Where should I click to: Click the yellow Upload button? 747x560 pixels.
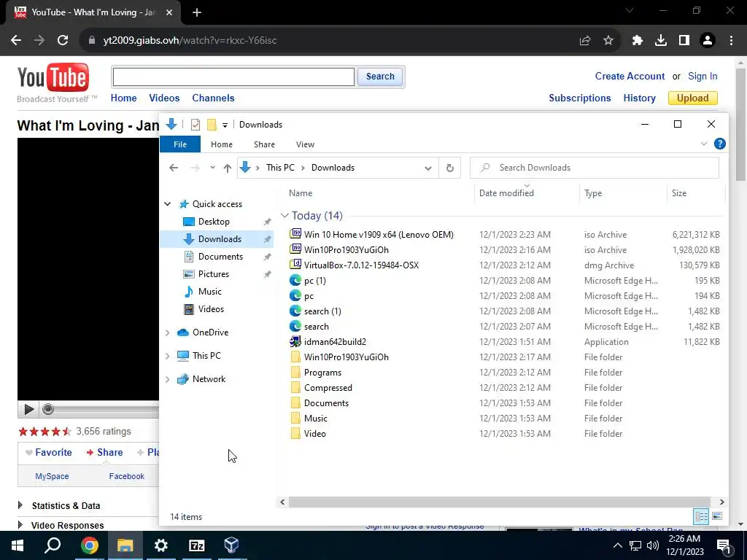coord(693,98)
